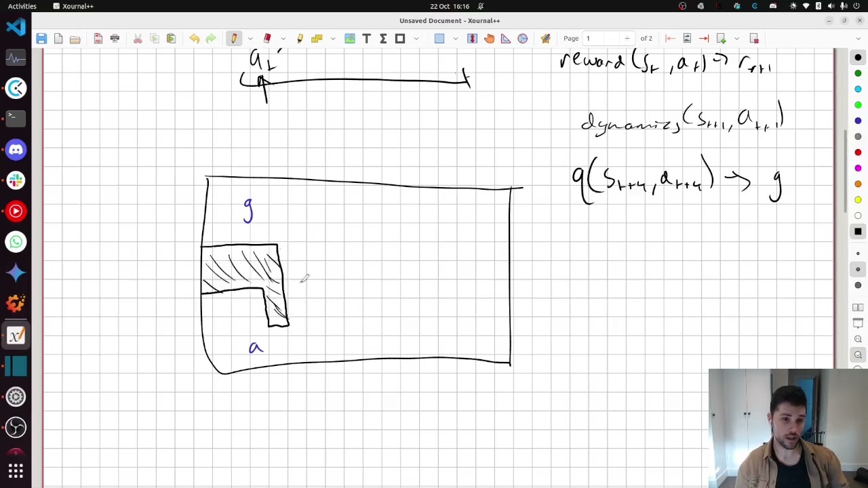
Task: Select the Eraser tool
Action: [267, 39]
